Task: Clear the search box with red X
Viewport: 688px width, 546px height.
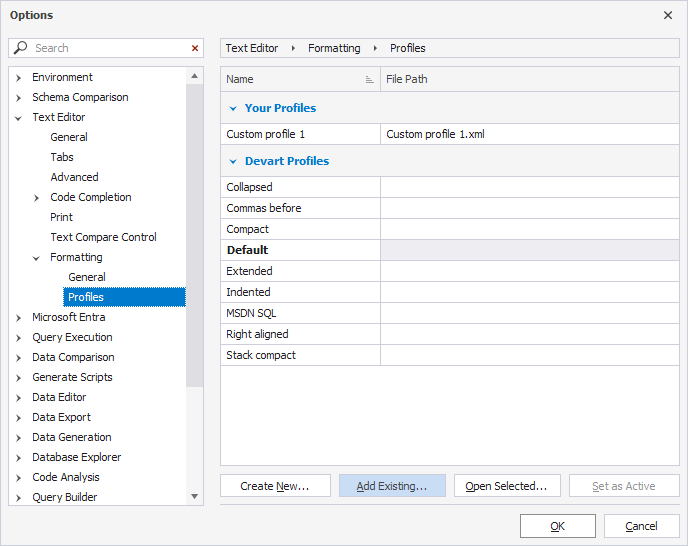Action: point(195,48)
